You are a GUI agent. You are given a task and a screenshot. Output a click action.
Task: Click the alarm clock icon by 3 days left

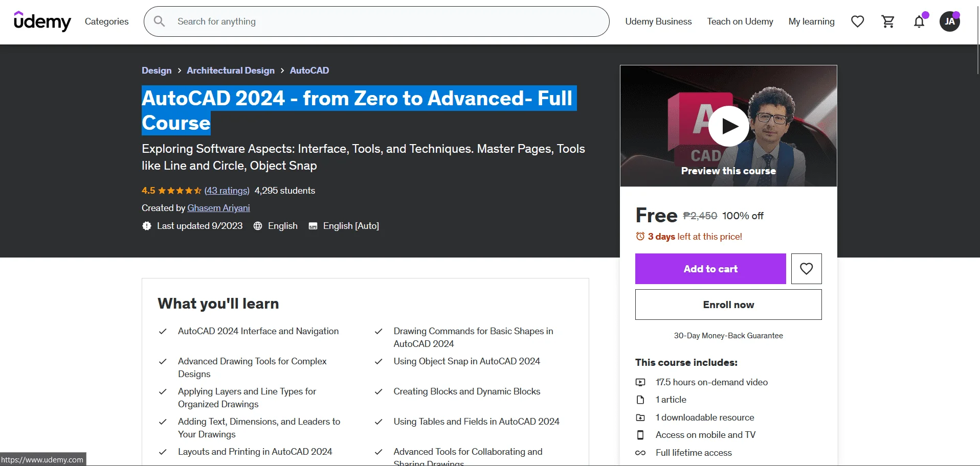coord(640,236)
